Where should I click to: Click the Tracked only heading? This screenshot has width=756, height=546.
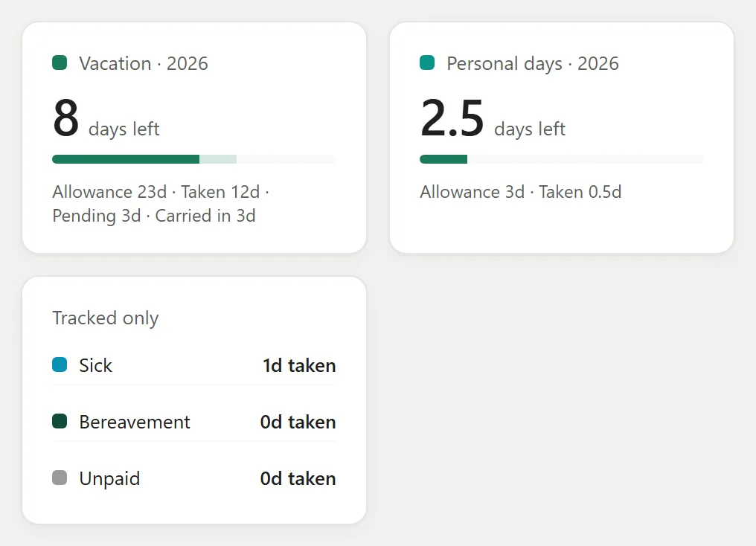pyautogui.click(x=106, y=318)
